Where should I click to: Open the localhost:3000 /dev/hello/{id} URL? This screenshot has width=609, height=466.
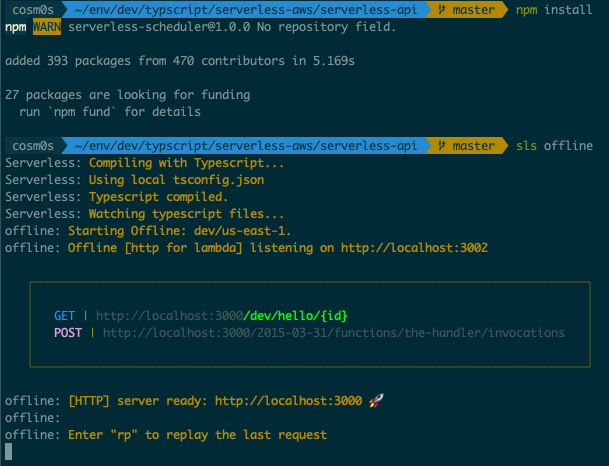pyautogui.click(x=221, y=316)
